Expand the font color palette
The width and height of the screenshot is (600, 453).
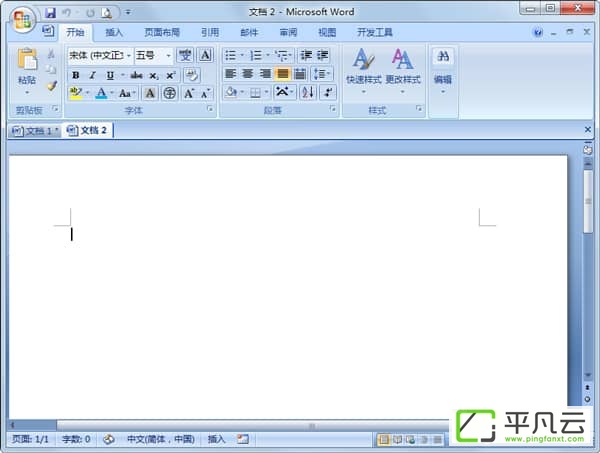[112, 93]
